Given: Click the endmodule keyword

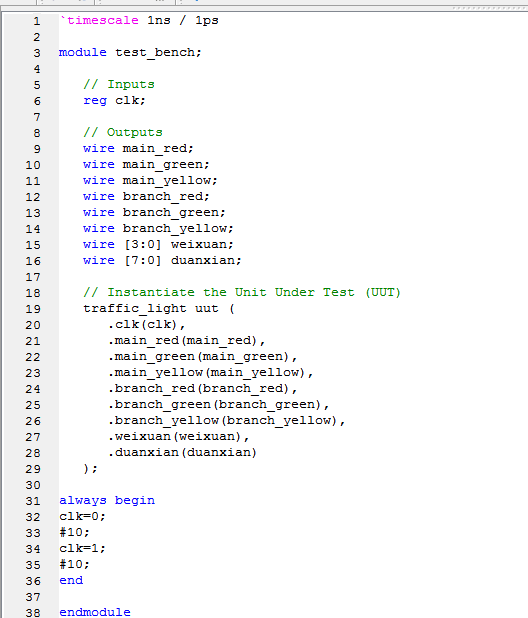Looking at the screenshot, I should tap(95, 612).
